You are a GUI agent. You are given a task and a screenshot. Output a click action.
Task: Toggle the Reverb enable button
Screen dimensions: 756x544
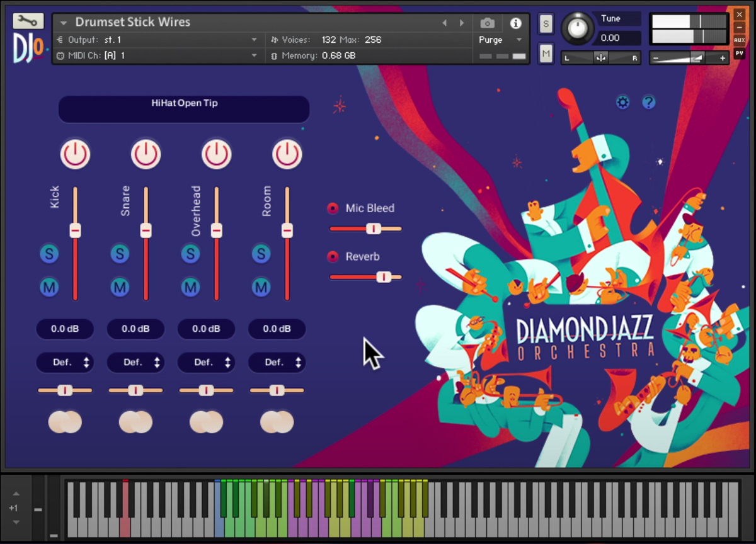pyautogui.click(x=333, y=257)
